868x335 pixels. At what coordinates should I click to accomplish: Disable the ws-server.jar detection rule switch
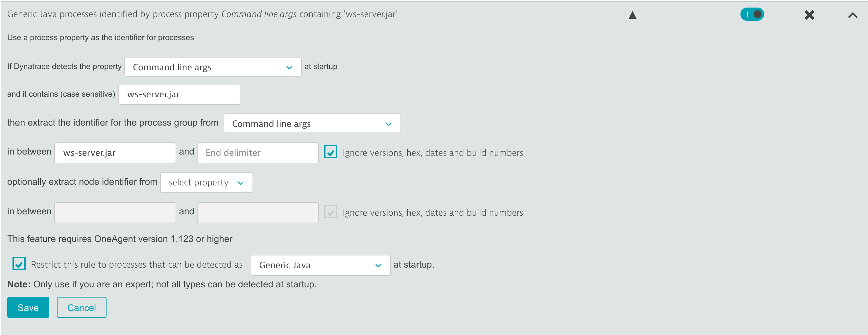(x=752, y=14)
